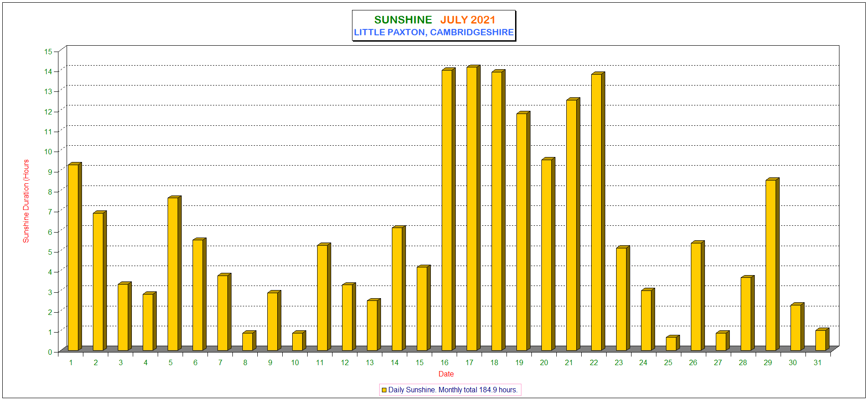Image resolution: width=868 pixels, height=400 pixels.
Task: Select the bar for date 2
Action: [x=100, y=281]
